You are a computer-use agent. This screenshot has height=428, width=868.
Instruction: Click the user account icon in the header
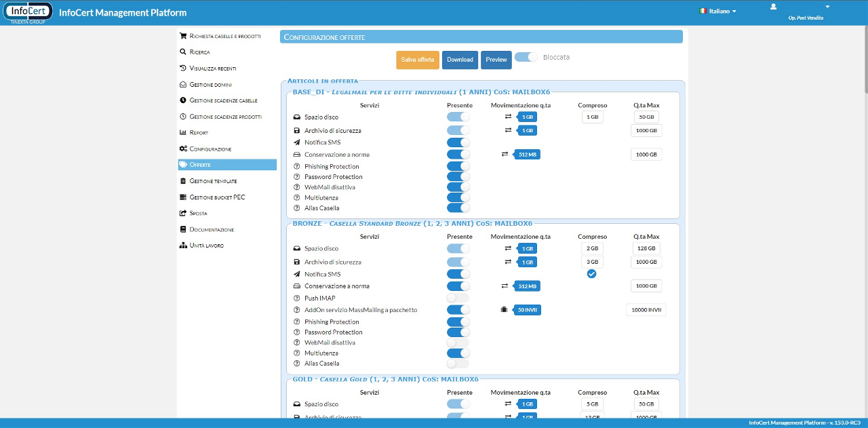coord(773,7)
